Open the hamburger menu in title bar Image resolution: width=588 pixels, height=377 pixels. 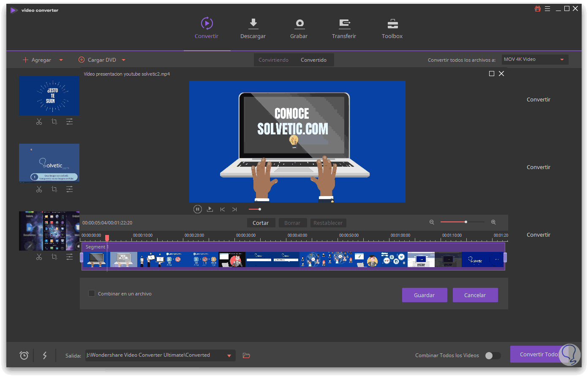pyautogui.click(x=547, y=8)
